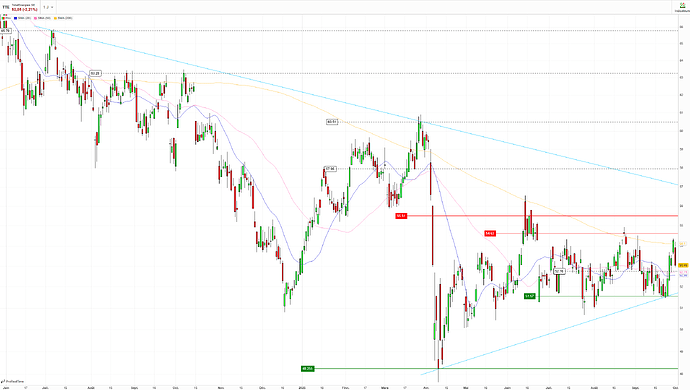This screenshot has width=690, height=390.
Task: Click the 60.51 level label
Action: tap(332, 122)
